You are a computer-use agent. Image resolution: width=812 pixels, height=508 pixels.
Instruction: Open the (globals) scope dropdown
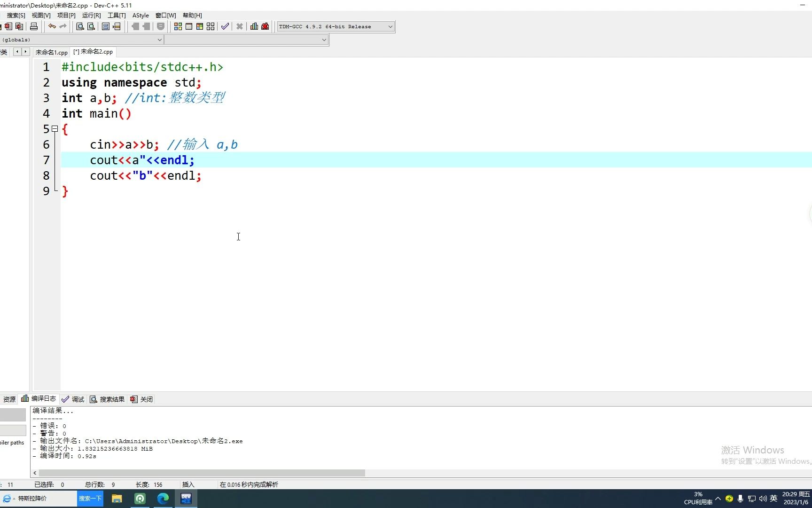[x=81, y=40]
